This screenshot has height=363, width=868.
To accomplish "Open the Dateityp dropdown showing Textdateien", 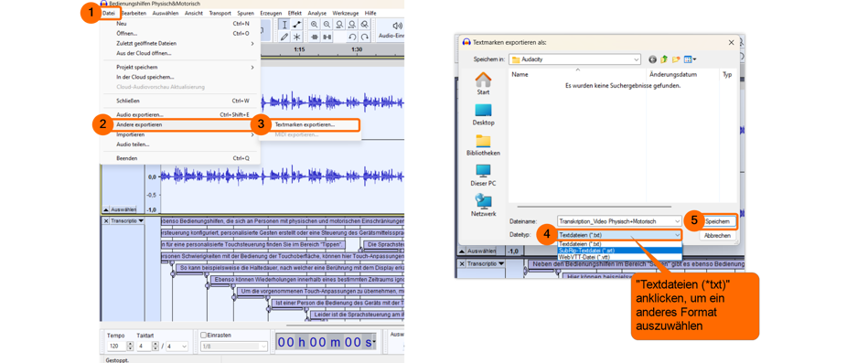I will [619, 235].
